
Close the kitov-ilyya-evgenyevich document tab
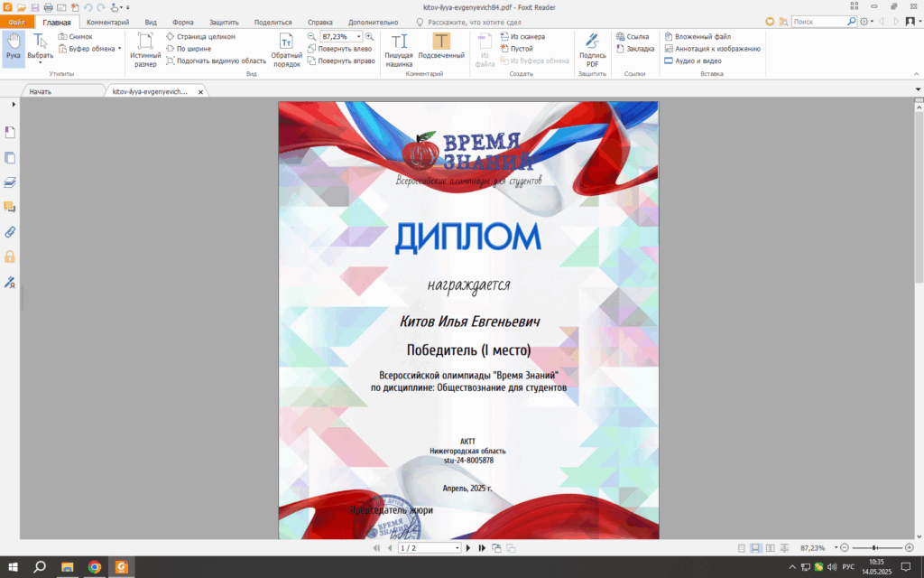tap(200, 92)
